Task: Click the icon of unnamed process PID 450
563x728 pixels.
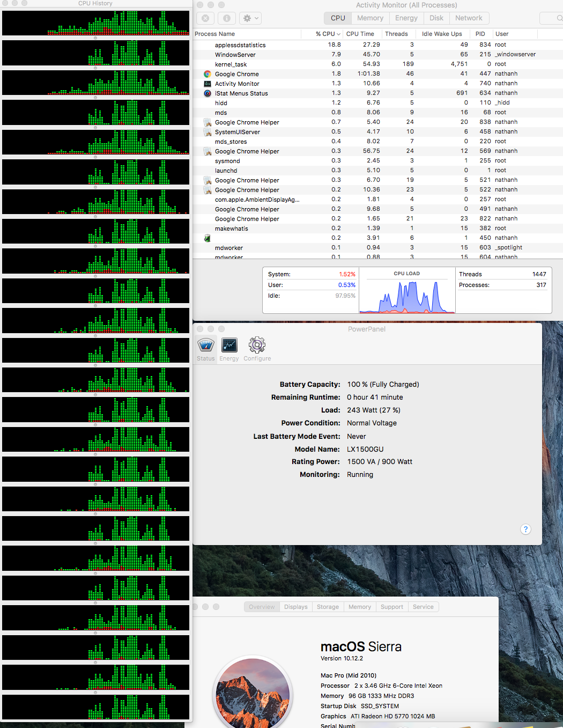Action: (208, 238)
